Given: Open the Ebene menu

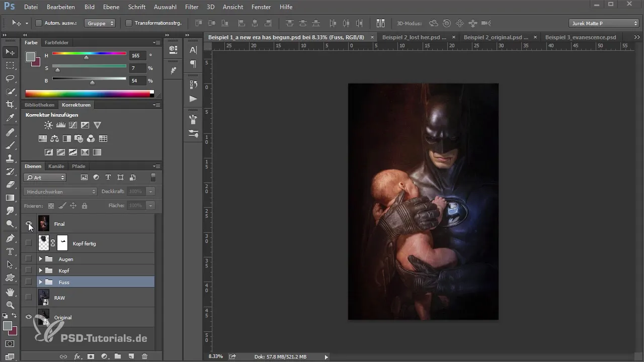Looking at the screenshot, I should click(111, 7).
